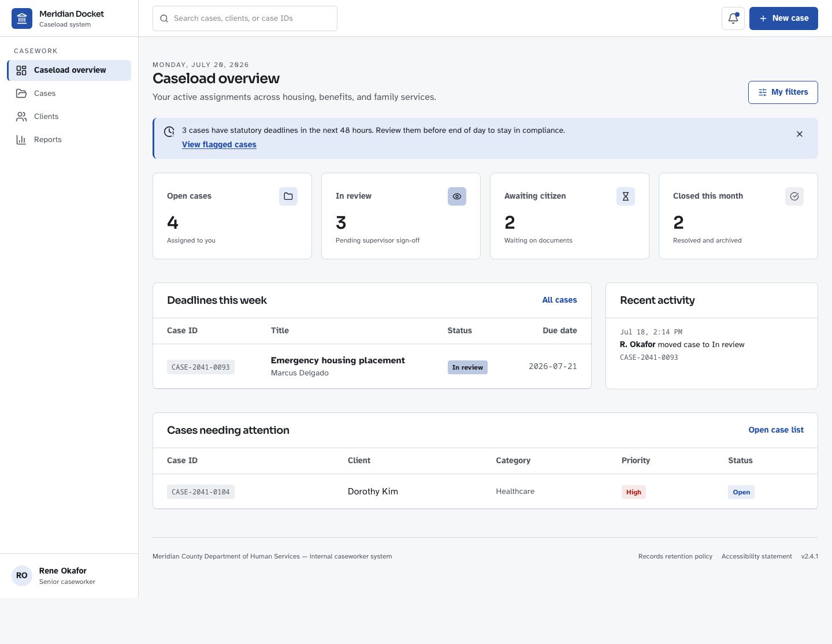This screenshot has height=644, width=832.
Task: Click the All cases link
Action: pos(559,300)
